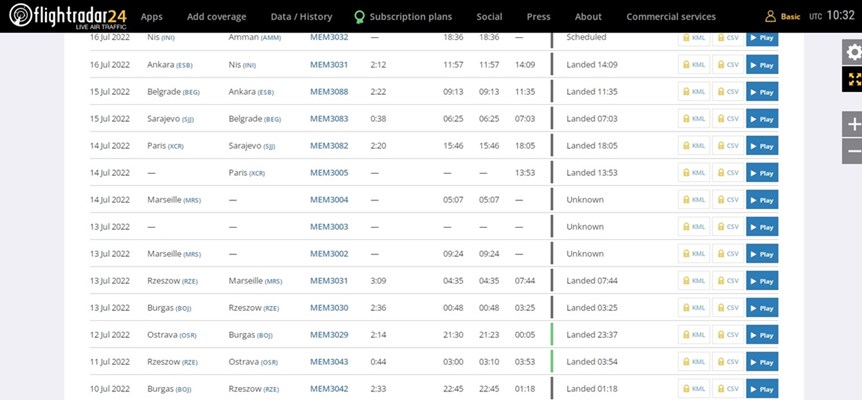Viewport: 862px width, 400px height.
Task: Open flight MEM3042 link
Action: click(329, 388)
